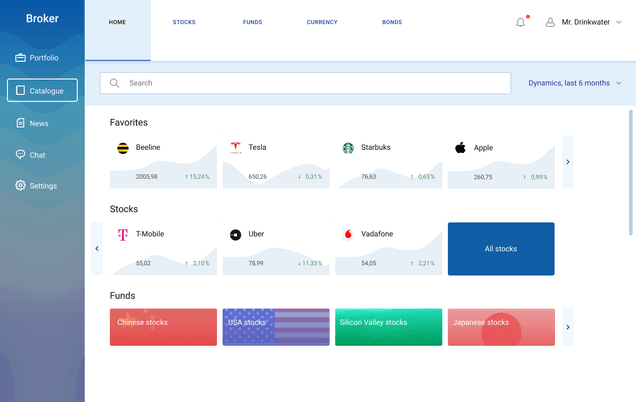This screenshot has height=402, width=636.
Task: Switch to the Home tab
Action: point(118,30)
